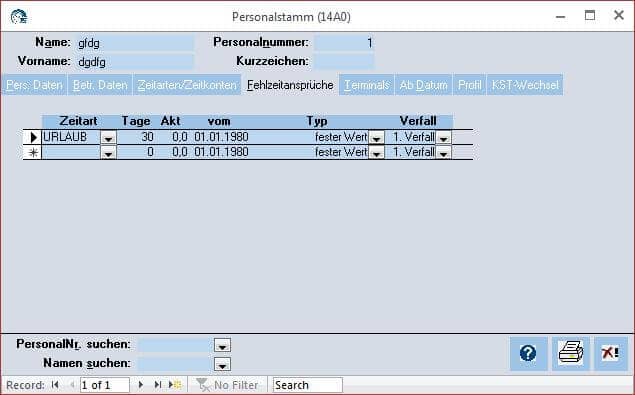
Task: Open Terminals tab
Action: (x=367, y=85)
